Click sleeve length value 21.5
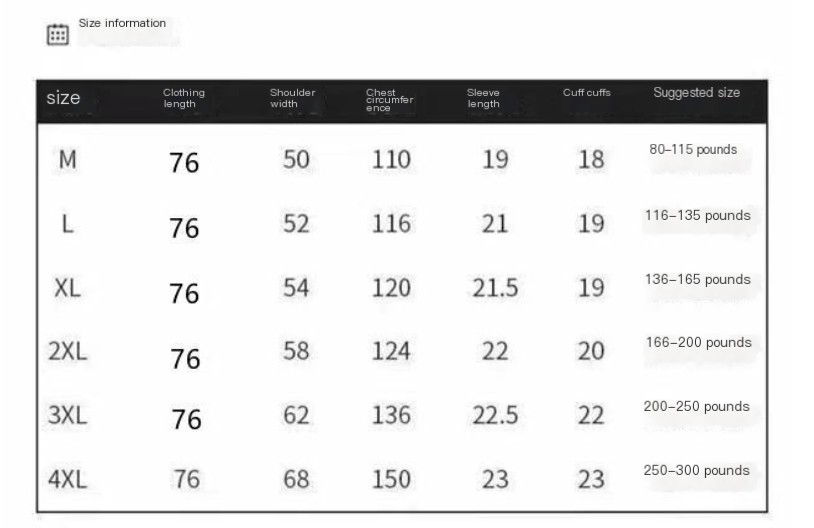The width and height of the screenshot is (814, 528). click(495, 288)
